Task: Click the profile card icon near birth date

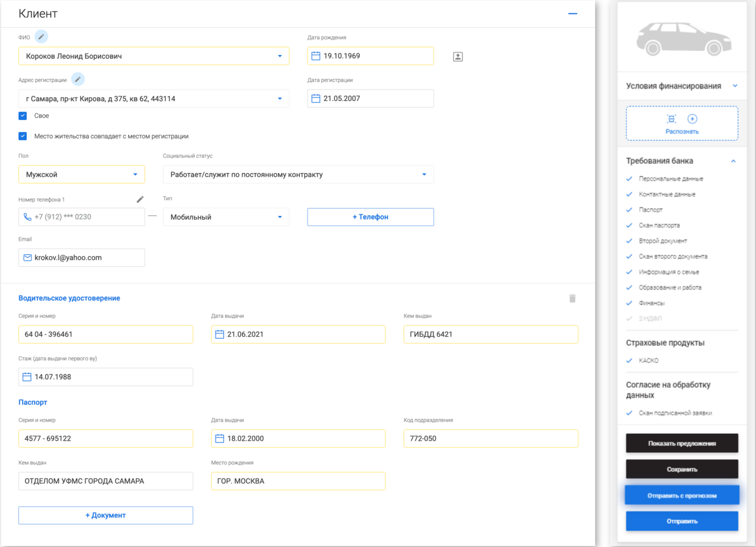Action: coord(458,57)
